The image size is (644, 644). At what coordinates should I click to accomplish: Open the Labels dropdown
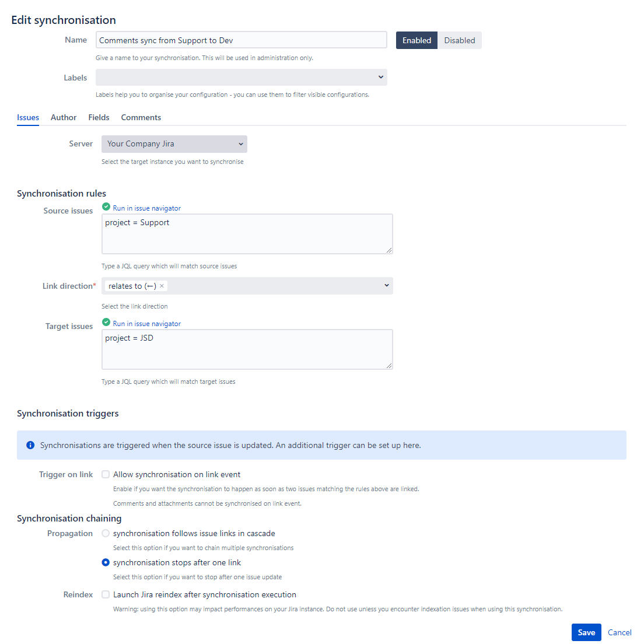380,78
